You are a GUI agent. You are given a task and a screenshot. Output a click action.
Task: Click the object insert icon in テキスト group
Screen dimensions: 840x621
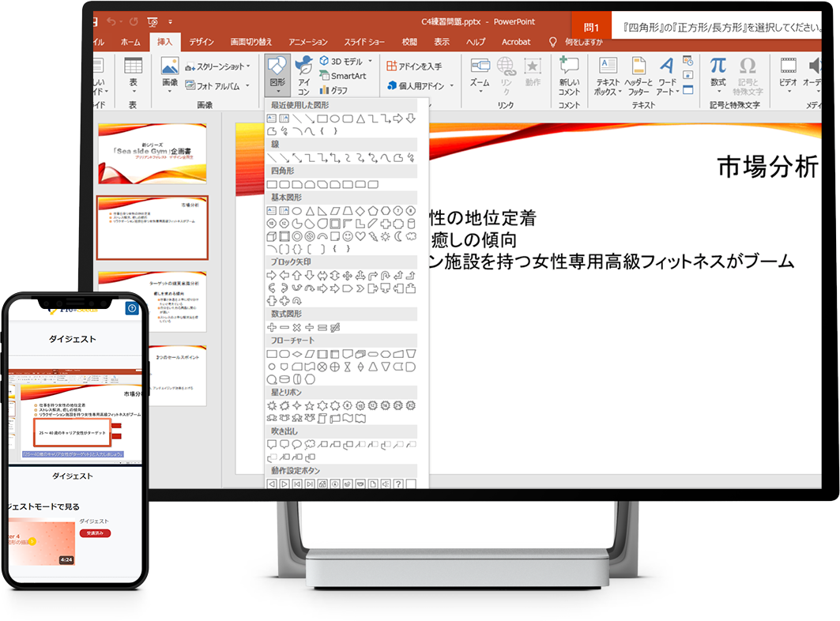(x=688, y=89)
